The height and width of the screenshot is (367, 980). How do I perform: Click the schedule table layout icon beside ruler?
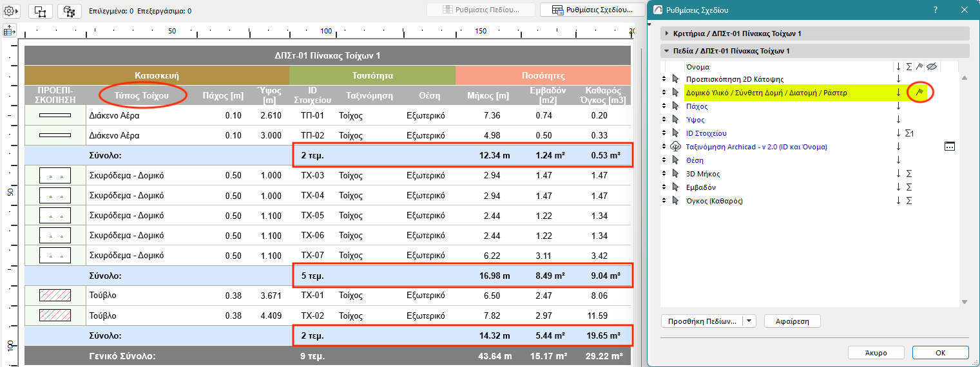10,30
